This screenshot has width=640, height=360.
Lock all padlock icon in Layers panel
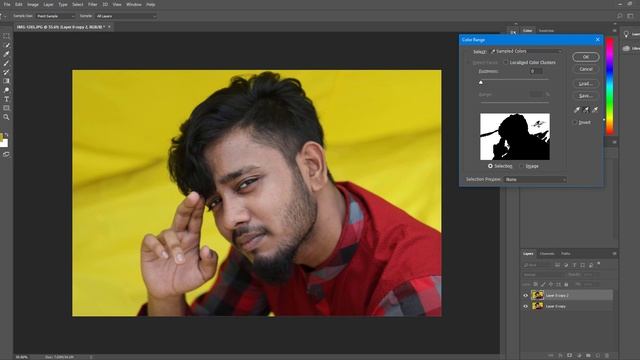click(566, 284)
